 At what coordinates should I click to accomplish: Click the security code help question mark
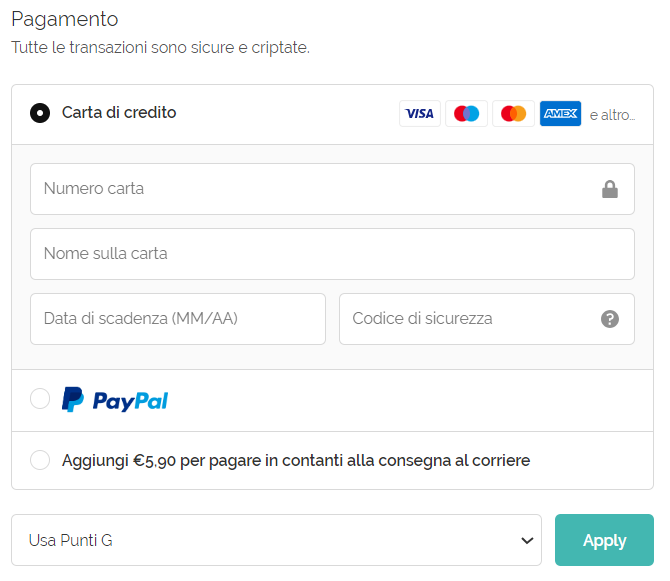click(610, 319)
